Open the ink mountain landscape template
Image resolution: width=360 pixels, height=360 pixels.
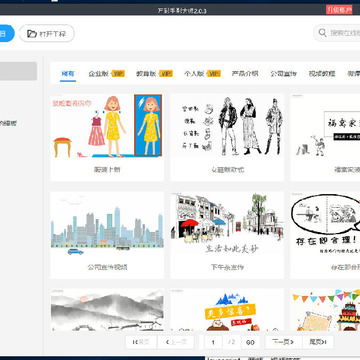tap(107, 310)
